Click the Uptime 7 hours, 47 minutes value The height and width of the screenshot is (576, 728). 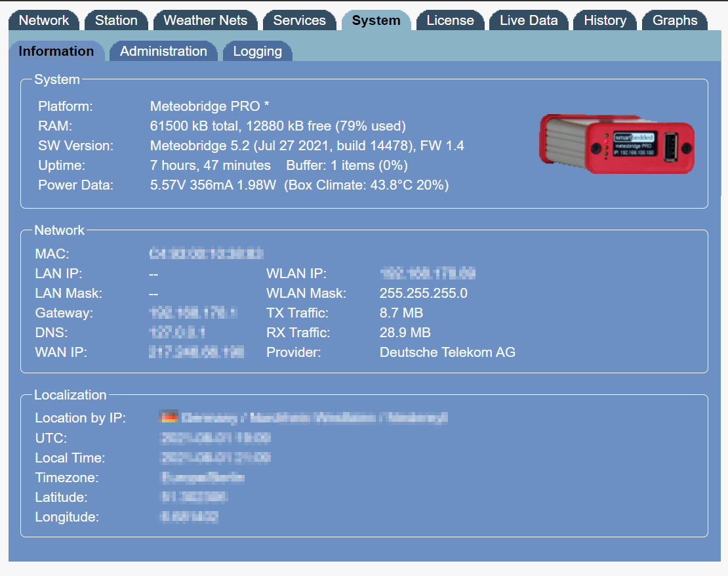(x=211, y=165)
